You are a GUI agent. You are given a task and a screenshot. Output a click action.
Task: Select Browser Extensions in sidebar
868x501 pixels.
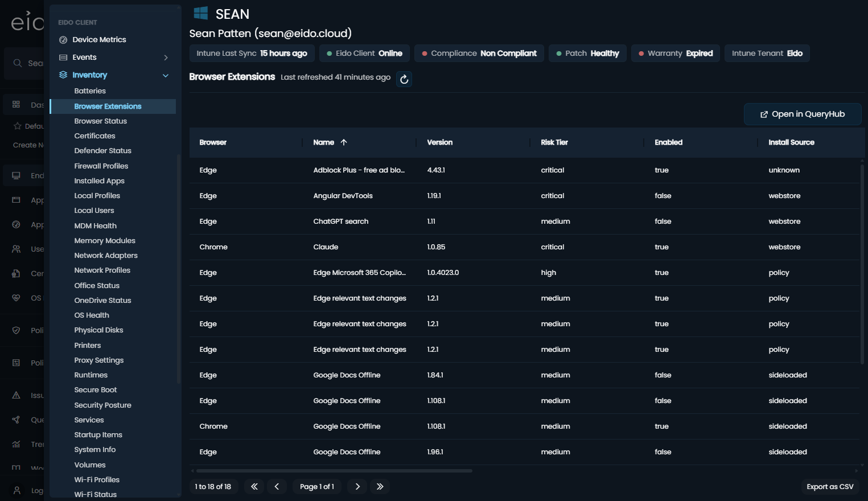point(113,106)
